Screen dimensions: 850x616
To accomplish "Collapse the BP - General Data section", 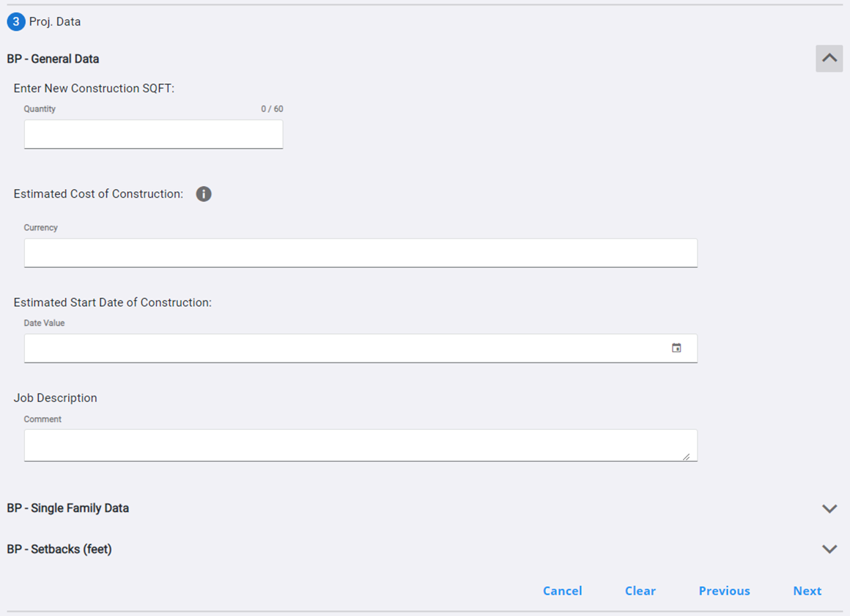I will (x=829, y=59).
